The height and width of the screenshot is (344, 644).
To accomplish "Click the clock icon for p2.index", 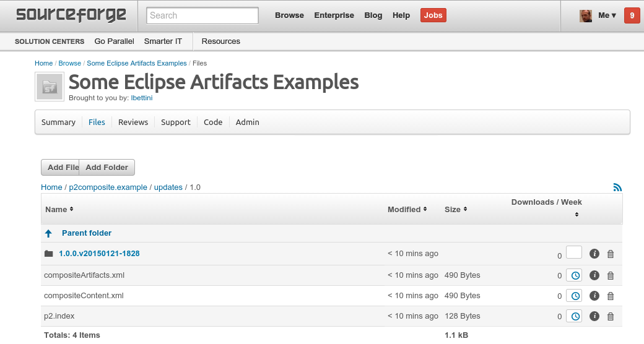I will tap(574, 316).
